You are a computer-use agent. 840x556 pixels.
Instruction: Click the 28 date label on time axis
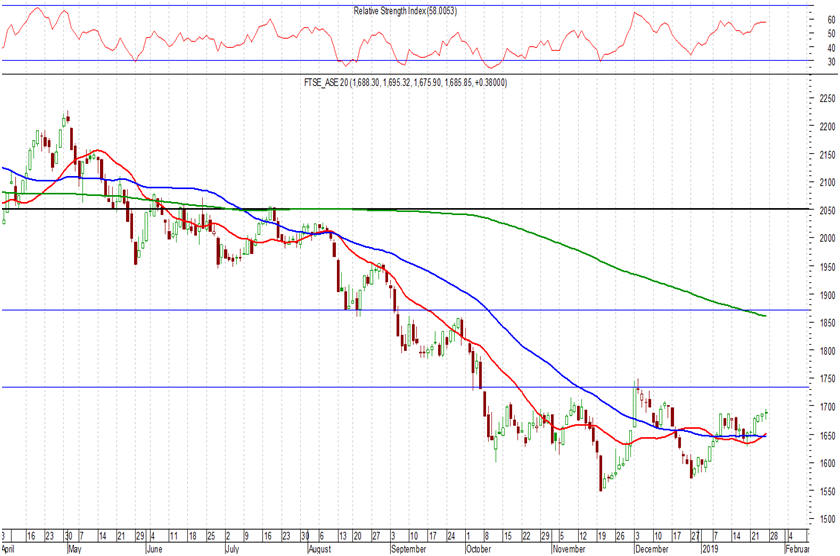click(x=774, y=536)
